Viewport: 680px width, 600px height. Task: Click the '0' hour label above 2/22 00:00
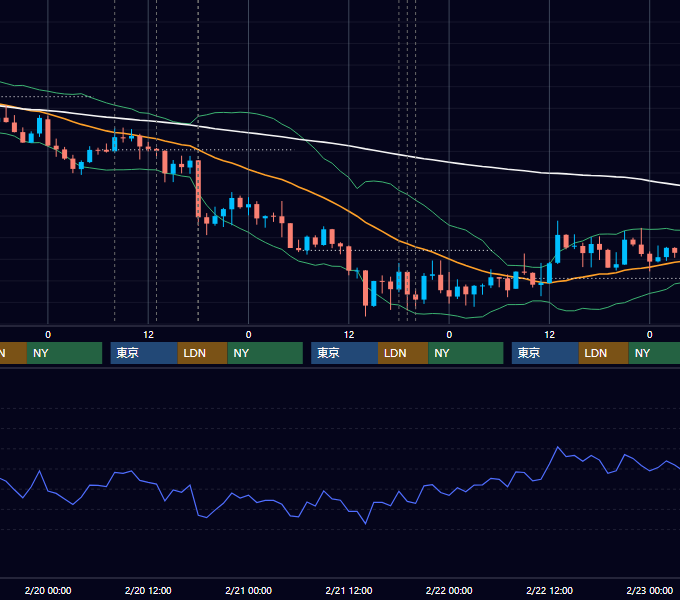tap(449, 335)
